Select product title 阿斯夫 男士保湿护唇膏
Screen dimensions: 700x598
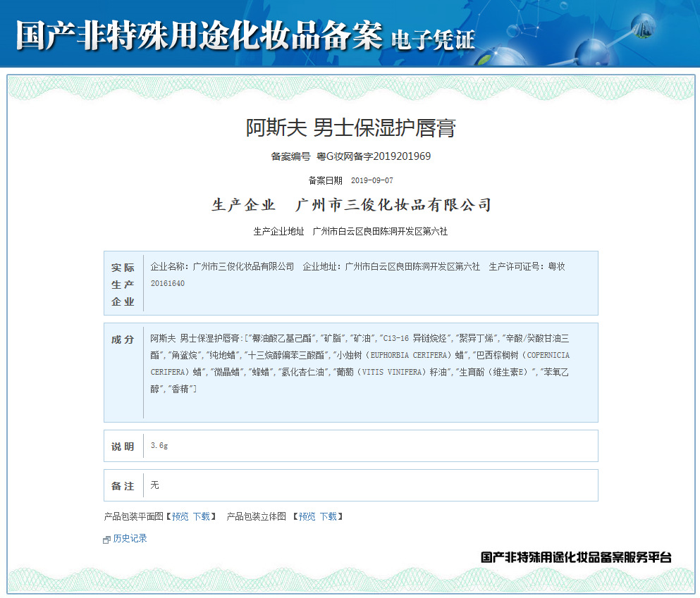[351, 128]
